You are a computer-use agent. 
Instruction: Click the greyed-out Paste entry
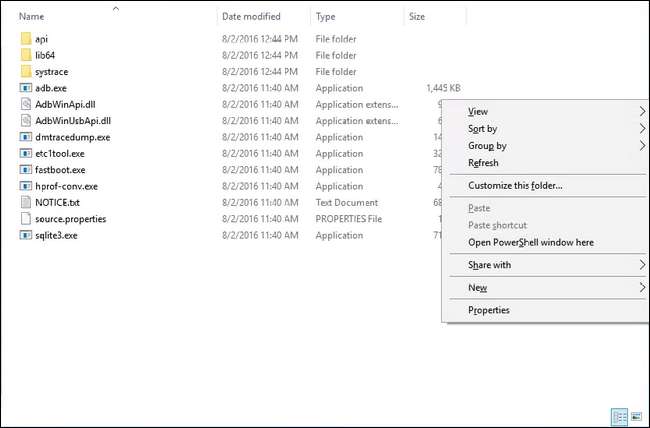tap(547, 208)
